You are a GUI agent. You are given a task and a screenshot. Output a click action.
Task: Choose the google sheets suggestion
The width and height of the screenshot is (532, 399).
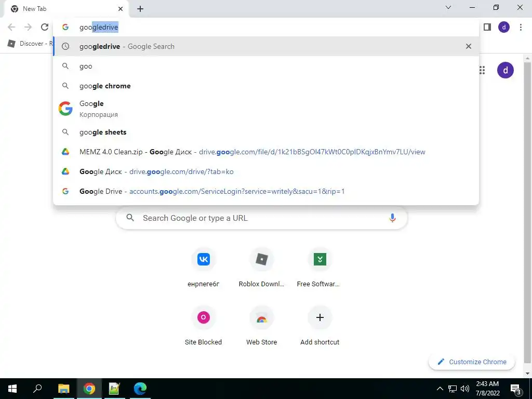pos(267,132)
